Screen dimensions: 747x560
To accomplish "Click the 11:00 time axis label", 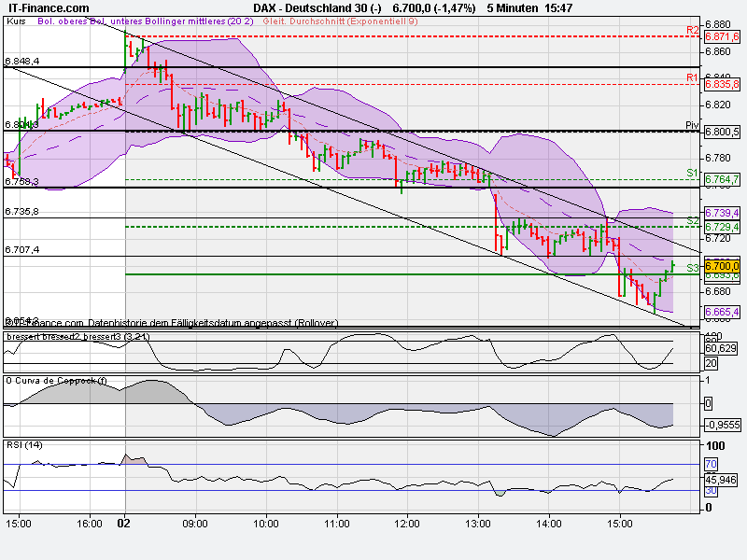I will [337, 524].
